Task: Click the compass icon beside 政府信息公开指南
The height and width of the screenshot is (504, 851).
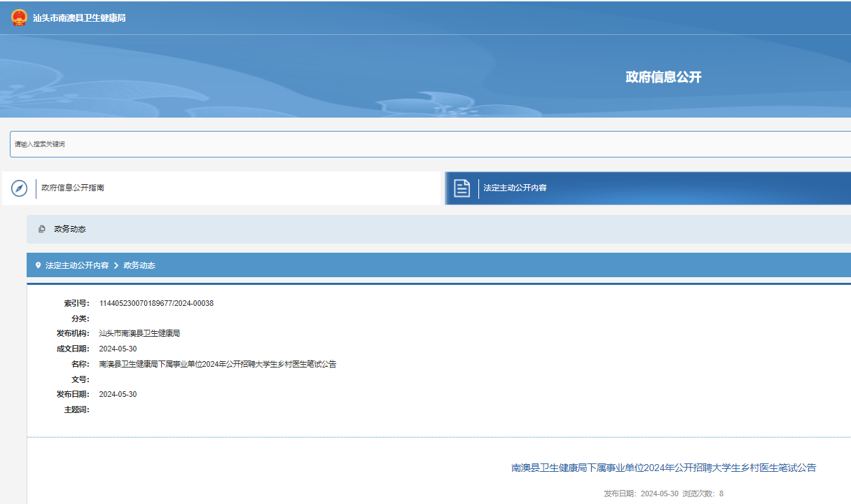Action: click(19, 188)
